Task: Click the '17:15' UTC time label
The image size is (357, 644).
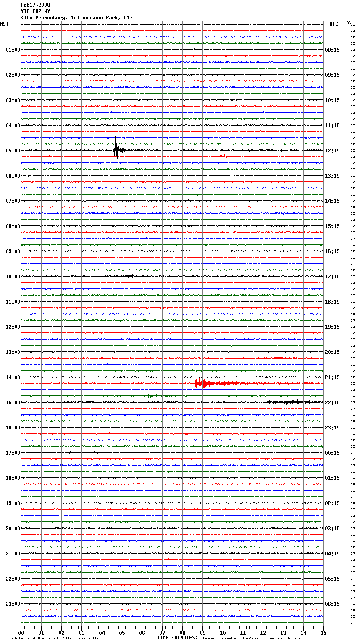Action: click(x=332, y=277)
